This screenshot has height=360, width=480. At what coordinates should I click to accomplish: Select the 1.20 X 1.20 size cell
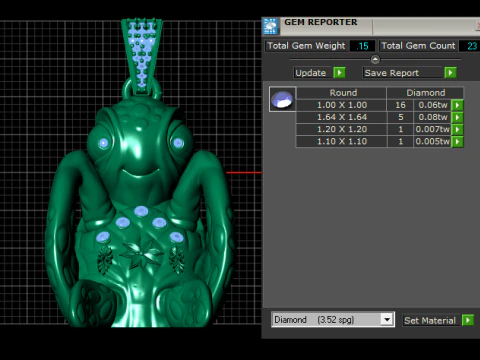click(x=341, y=129)
